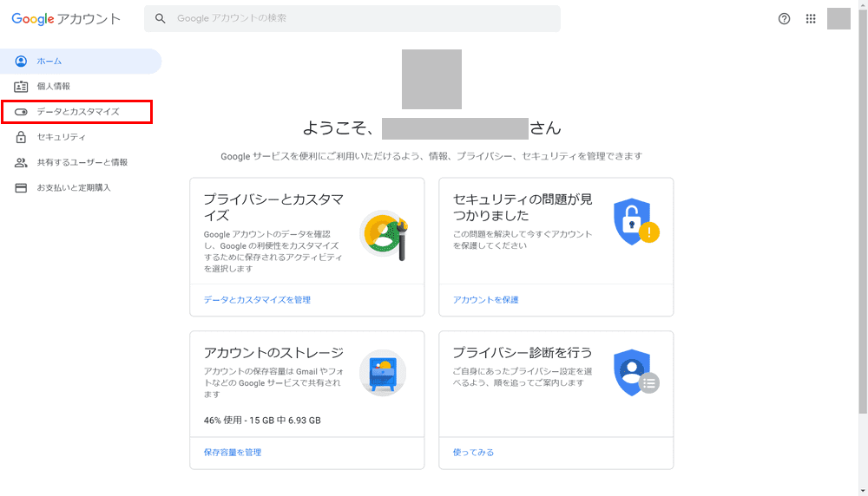
Task: Click the プライバシーとカスタマイズ card title
Action: point(273,207)
